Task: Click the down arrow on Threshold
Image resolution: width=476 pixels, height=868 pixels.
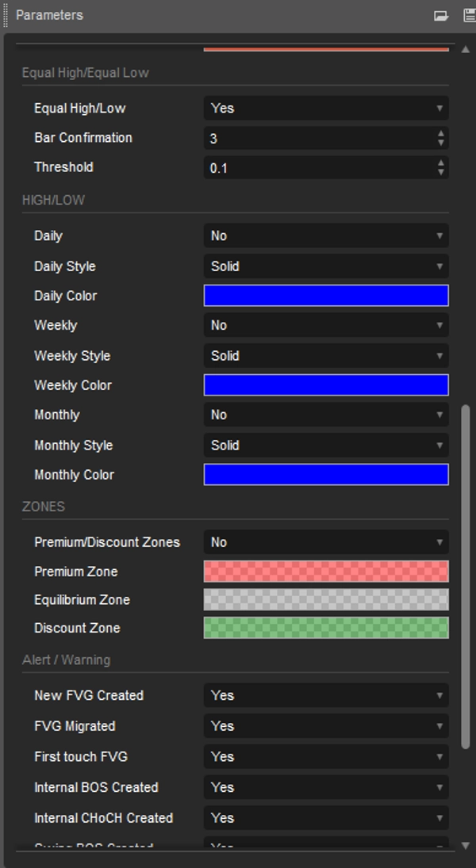Action: (x=440, y=171)
